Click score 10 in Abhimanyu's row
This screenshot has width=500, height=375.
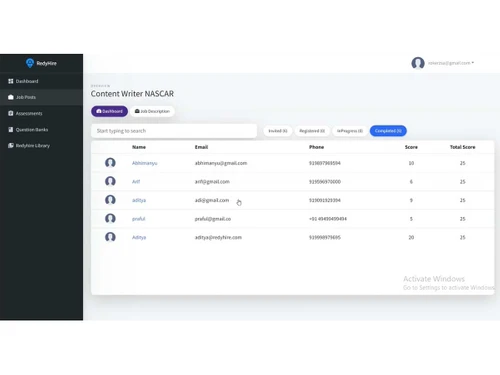411,163
